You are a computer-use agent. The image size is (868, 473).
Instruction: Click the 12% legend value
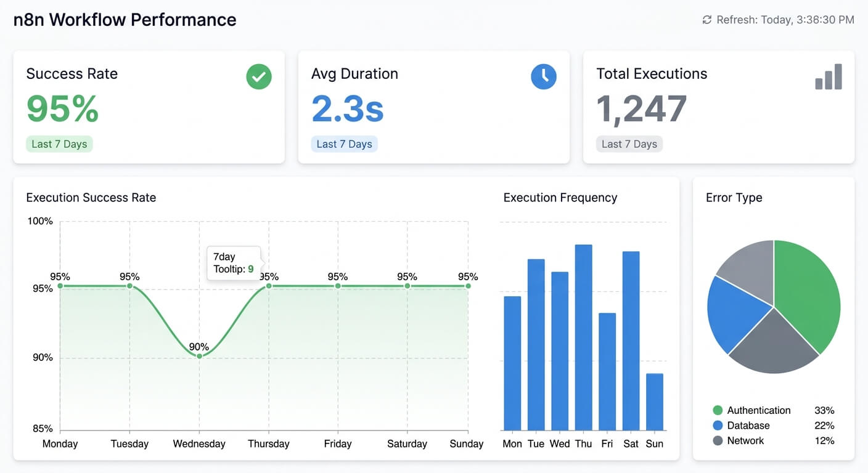(824, 441)
